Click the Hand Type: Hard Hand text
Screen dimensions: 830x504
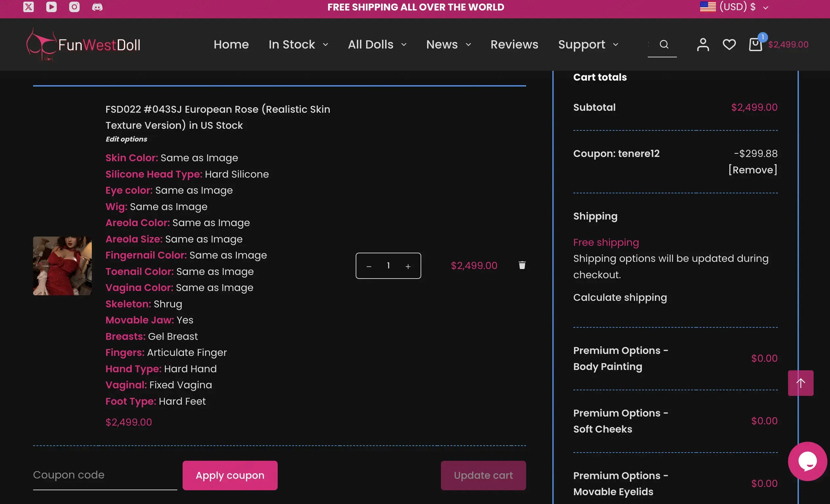coord(161,369)
